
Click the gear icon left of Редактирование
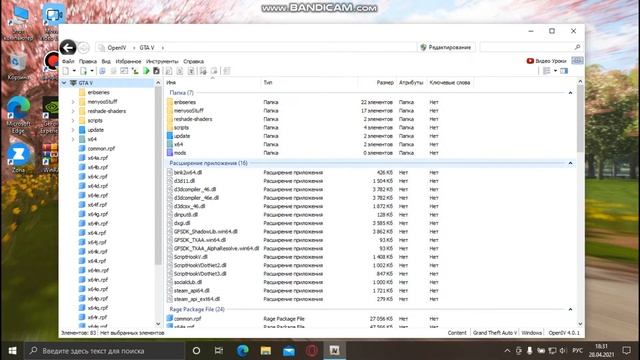(x=423, y=47)
